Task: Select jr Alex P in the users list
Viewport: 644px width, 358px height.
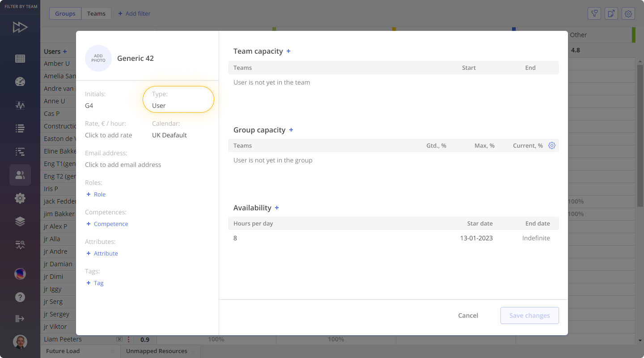Action: pyautogui.click(x=55, y=226)
